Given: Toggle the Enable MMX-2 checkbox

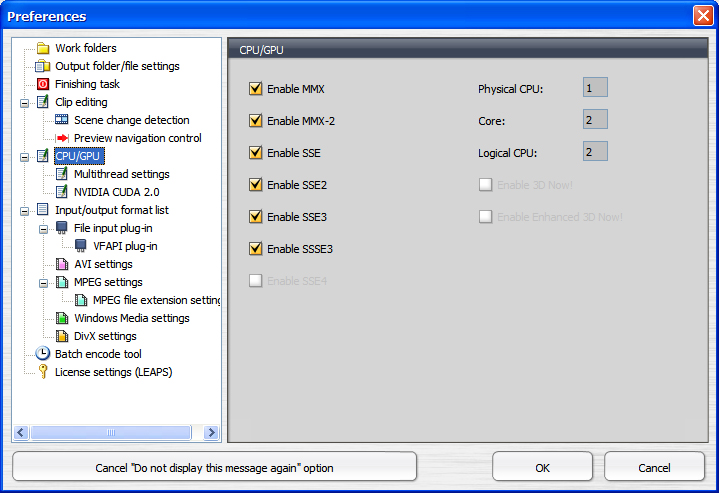Looking at the screenshot, I should [255, 121].
